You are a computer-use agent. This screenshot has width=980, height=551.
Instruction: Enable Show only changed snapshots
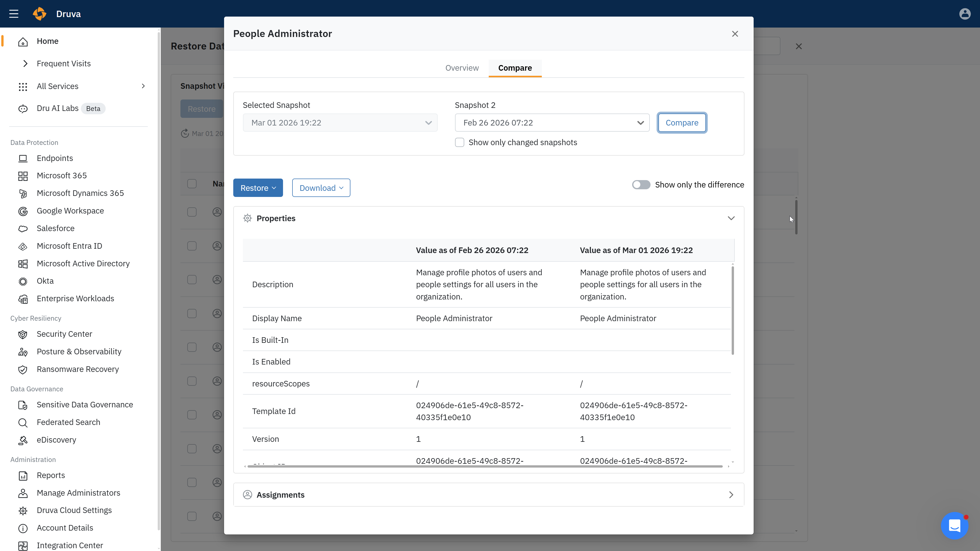pos(459,142)
